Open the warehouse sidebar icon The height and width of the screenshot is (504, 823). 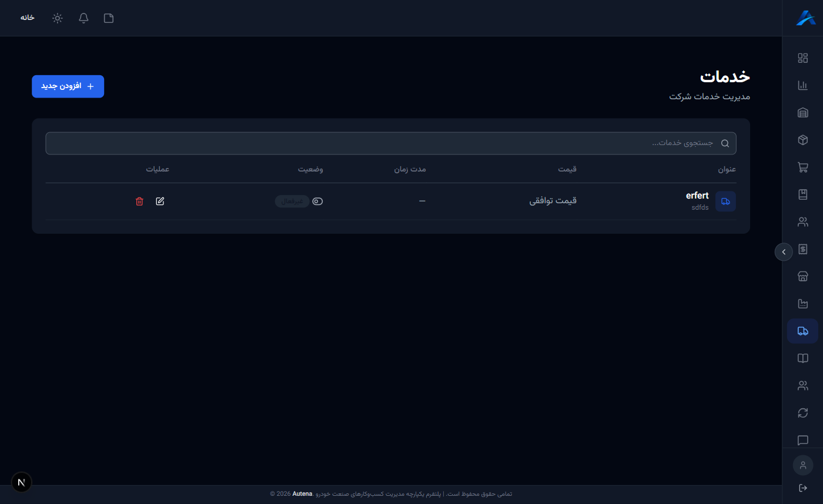pyautogui.click(x=802, y=112)
